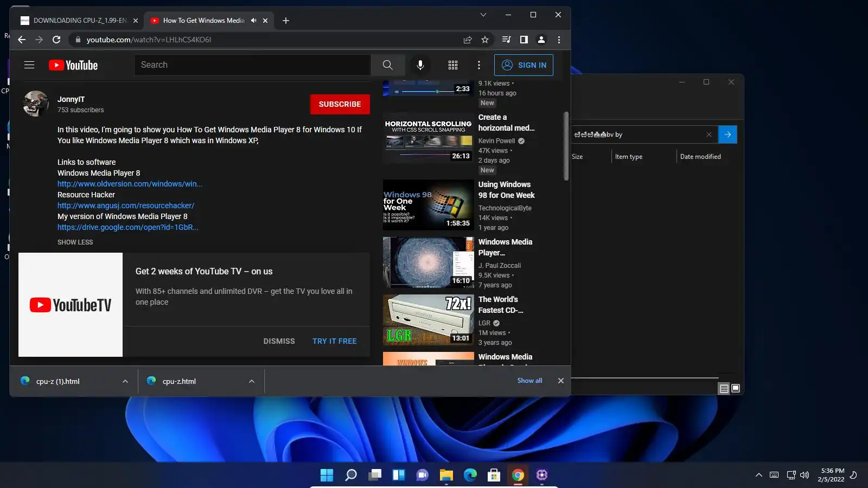868x488 pixels.
Task: Open JonnyIT channel avatar
Action: (36, 104)
